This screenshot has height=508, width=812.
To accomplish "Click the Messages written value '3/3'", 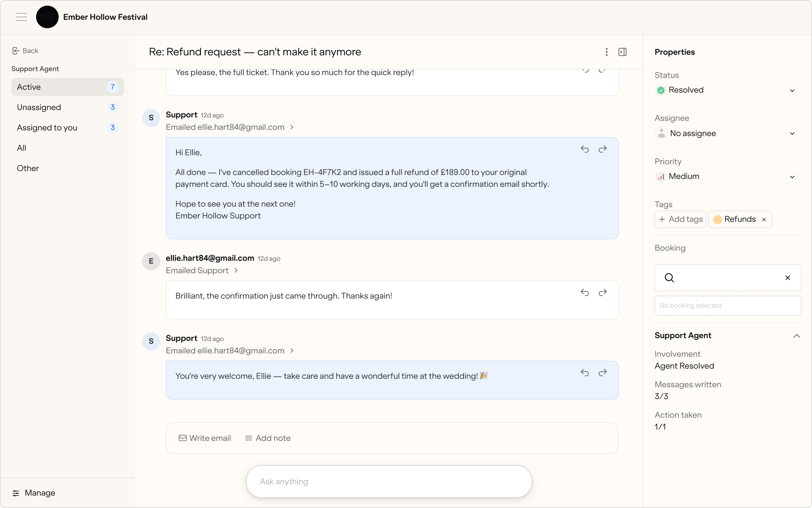I will point(661,397).
